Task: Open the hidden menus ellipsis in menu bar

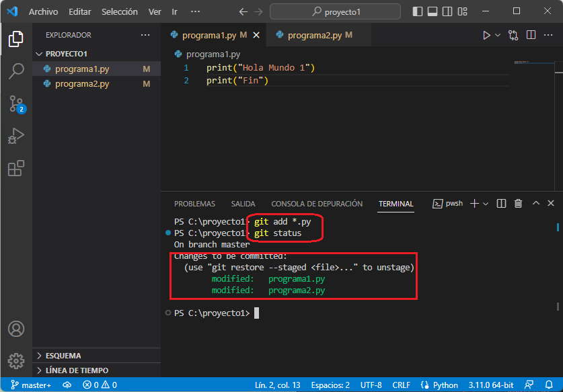Action: click(x=195, y=12)
